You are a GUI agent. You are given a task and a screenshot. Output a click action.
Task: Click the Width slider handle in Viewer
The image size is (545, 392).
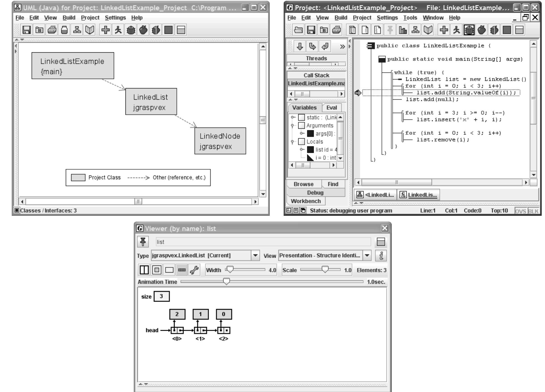click(230, 269)
